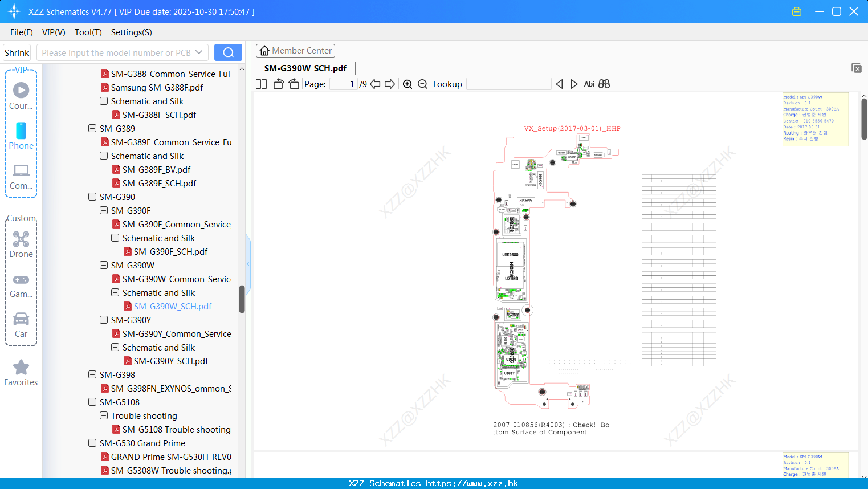Toggle the Abi whole-word match option
Screen dimensions: 868x489
click(589, 84)
